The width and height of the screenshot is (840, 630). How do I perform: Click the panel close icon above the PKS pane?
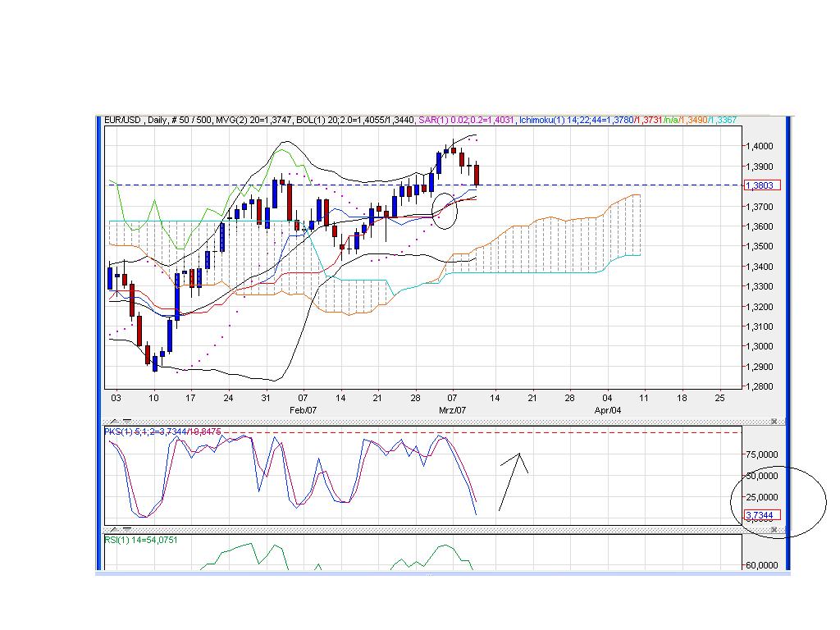774,421
